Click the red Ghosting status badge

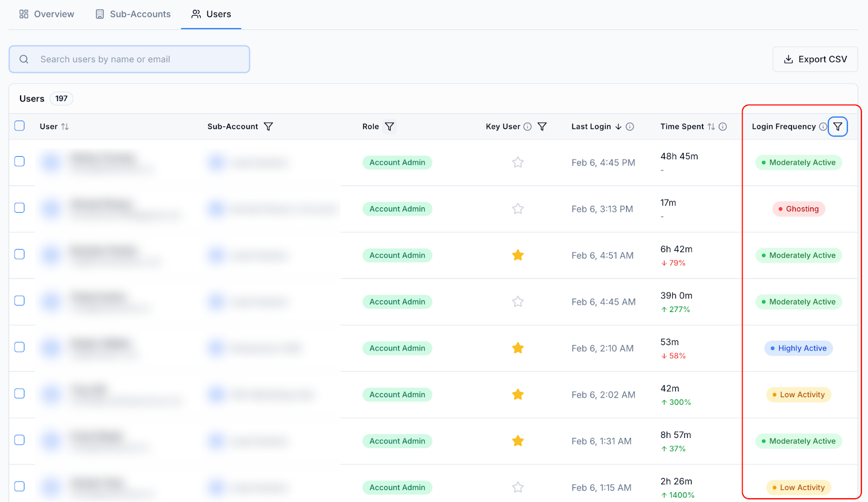[799, 209]
